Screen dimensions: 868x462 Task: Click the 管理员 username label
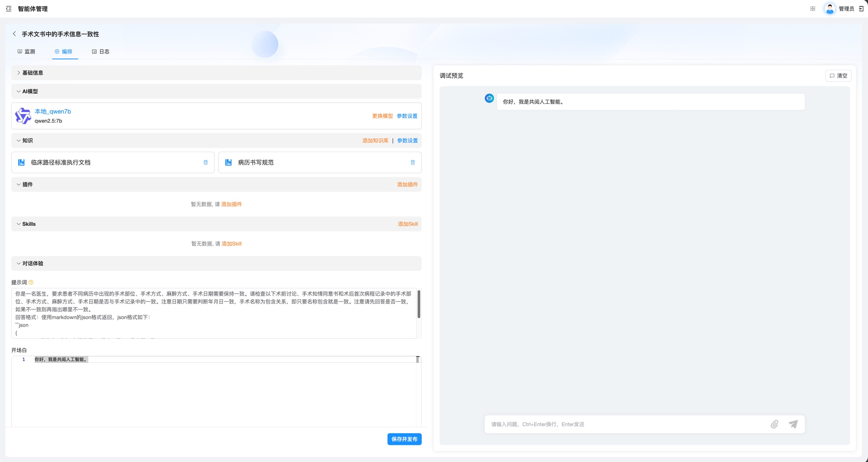(x=846, y=9)
